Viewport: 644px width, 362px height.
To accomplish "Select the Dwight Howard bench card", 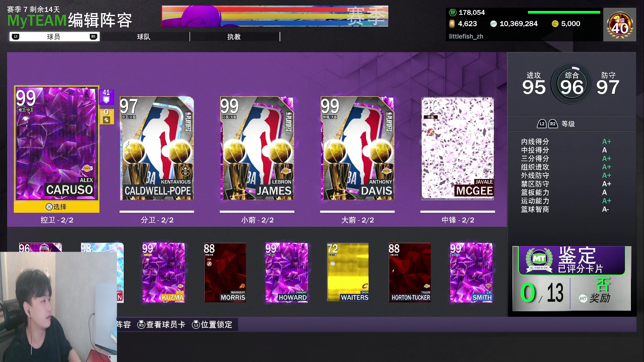I will (x=286, y=273).
